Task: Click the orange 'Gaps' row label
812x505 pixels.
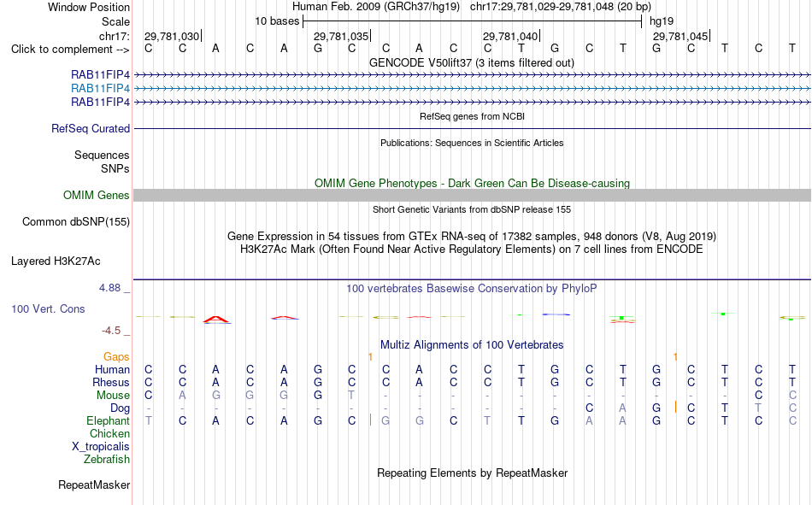Action: (x=116, y=356)
